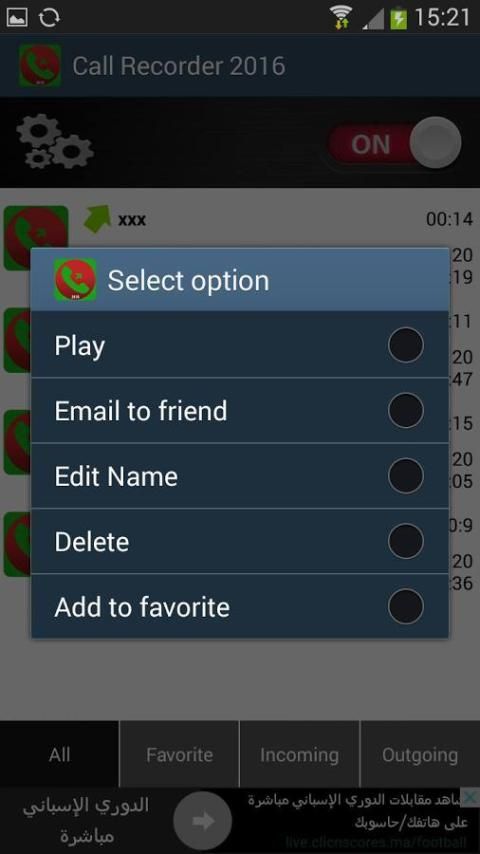Select the Play radio button
Viewport: 480px width, 854px height.
(x=405, y=345)
